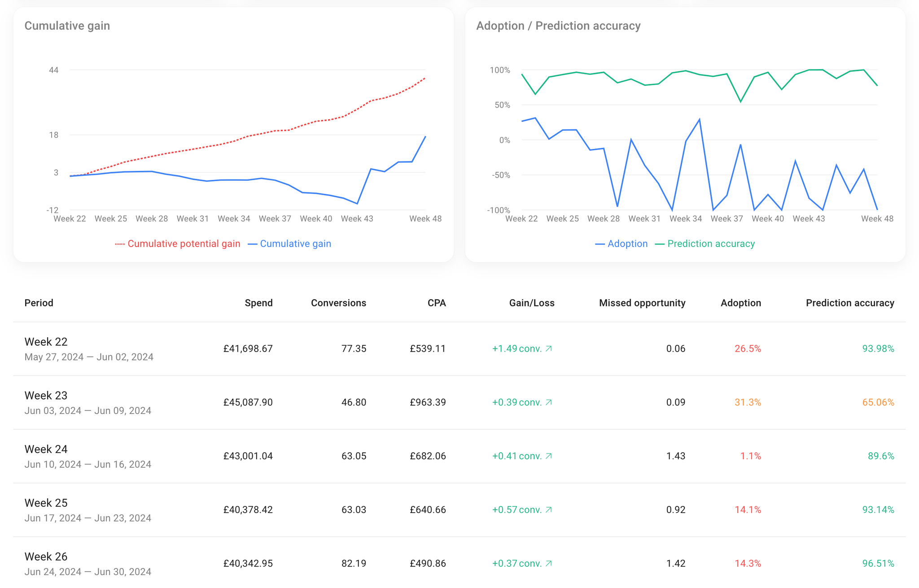Click the conversions value 46.80
This screenshot has height=588, width=919.
pos(354,402)
